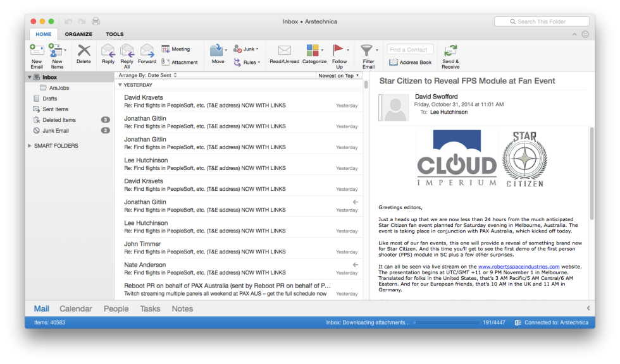Open the Categorize color options
The image size is (620, 364).
314,56
